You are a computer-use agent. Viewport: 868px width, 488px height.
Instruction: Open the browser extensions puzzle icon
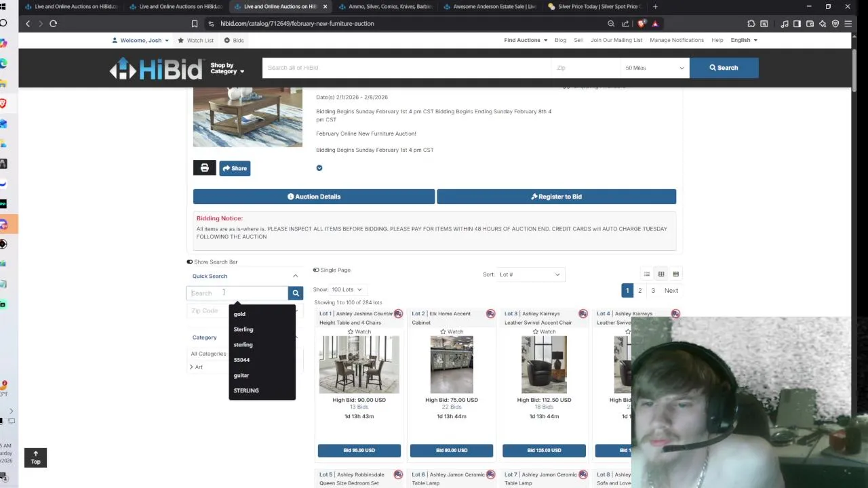pos(751,24)
